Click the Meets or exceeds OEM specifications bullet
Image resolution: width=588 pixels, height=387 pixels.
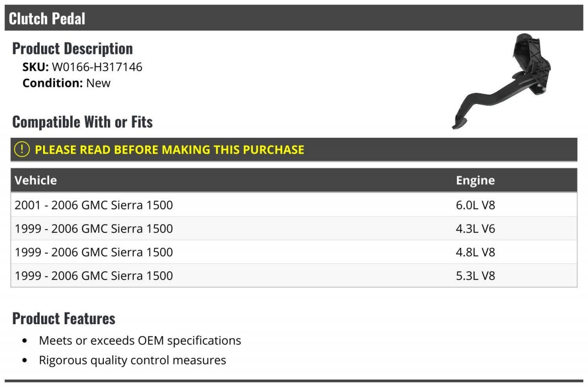tap(140, 340)
